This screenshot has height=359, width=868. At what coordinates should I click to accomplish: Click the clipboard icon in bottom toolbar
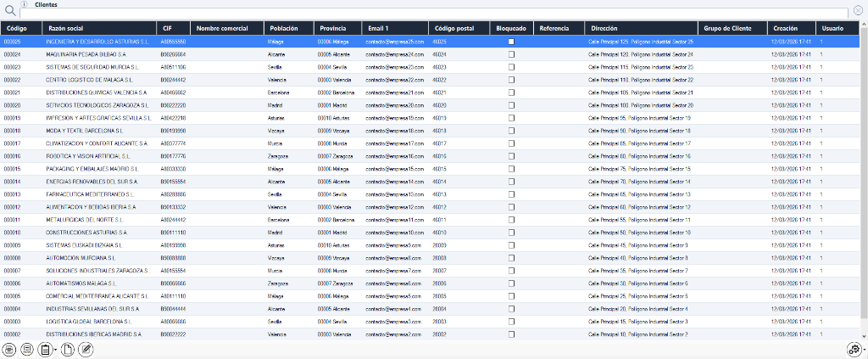pyautogui.click(x=44, y=349)
